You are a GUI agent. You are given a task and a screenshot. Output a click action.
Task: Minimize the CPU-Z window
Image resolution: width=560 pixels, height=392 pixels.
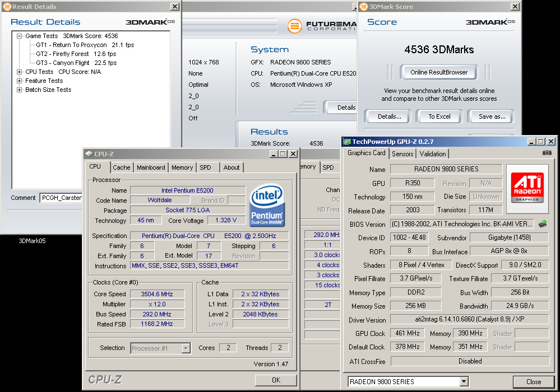[274, 154]
